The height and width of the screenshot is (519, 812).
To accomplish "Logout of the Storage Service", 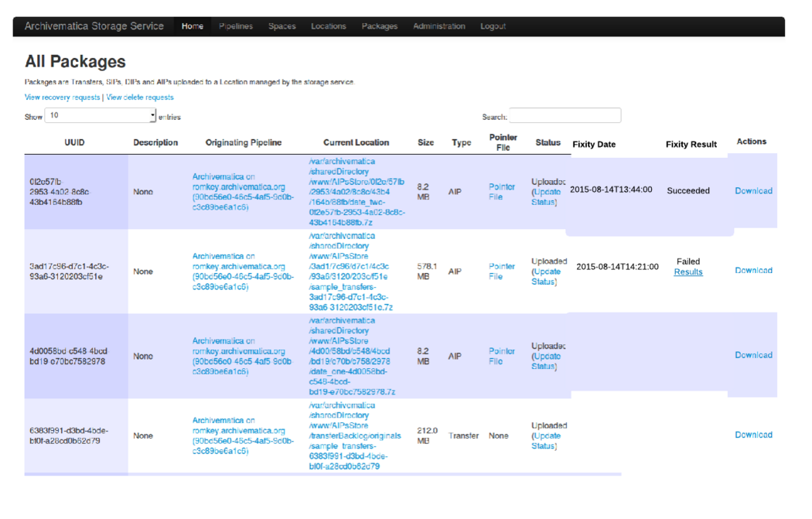I will (493, 26).
